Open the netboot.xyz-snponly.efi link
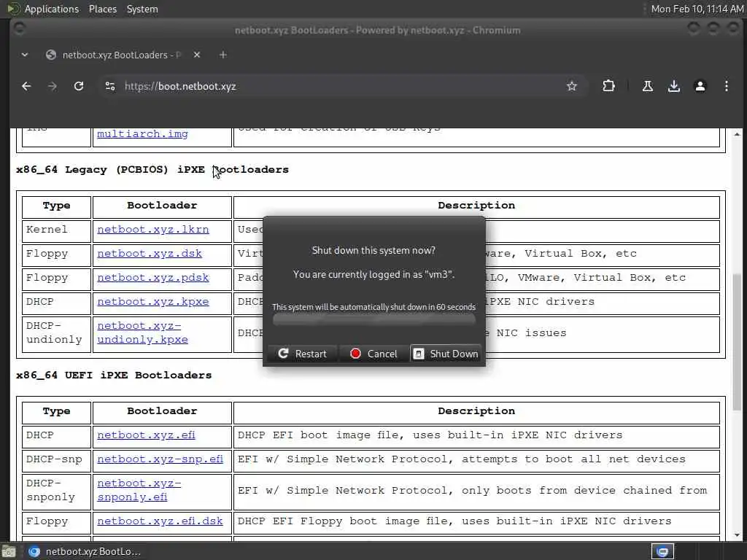Viewport: 747px width, 560px height. click(x=139, y=490)
